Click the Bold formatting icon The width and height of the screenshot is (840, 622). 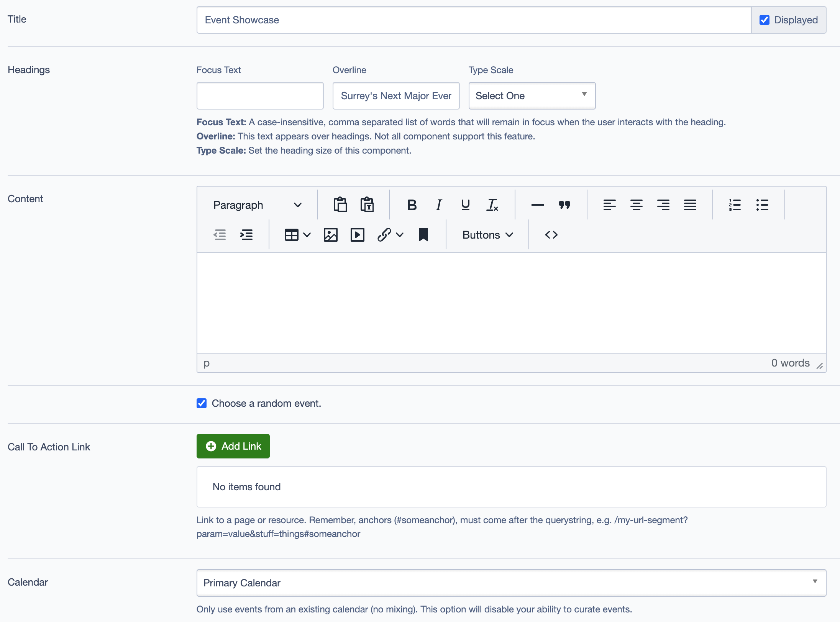click(412, 205)
